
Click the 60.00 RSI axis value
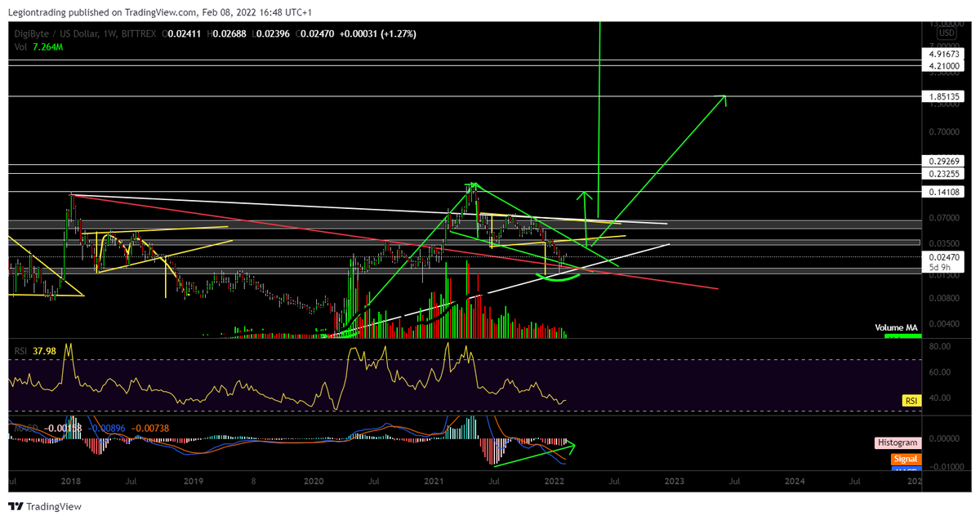pyautogui.click(x=941, y=371)
